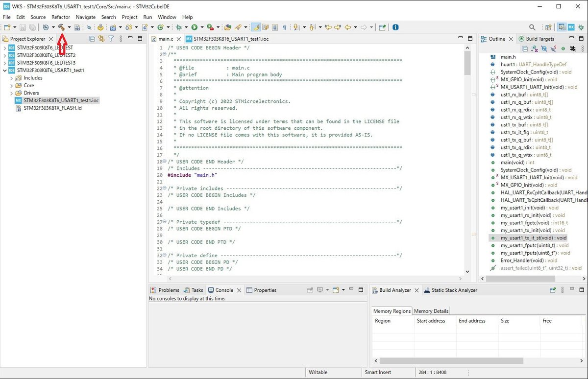Switch to Static Stack Analyzer tab
Screen dimensions: 588x379
point(450,290)
